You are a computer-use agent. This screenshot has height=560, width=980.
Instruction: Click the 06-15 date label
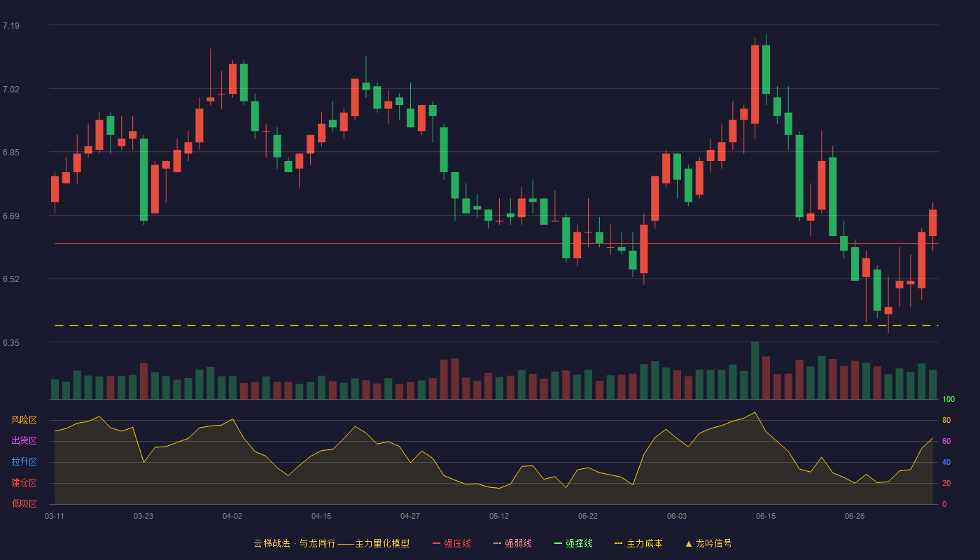(766, 516)
